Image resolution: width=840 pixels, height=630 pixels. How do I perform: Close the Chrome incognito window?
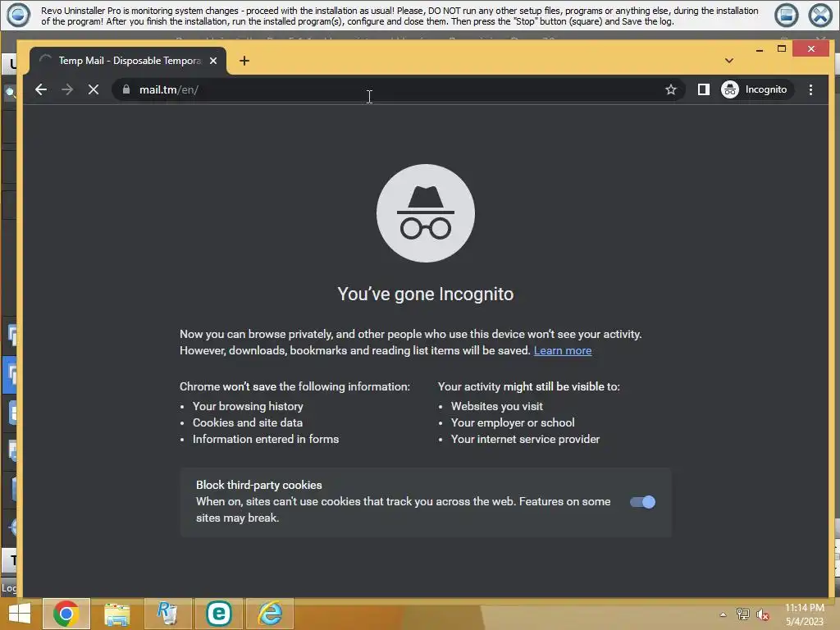coord(811,48)
